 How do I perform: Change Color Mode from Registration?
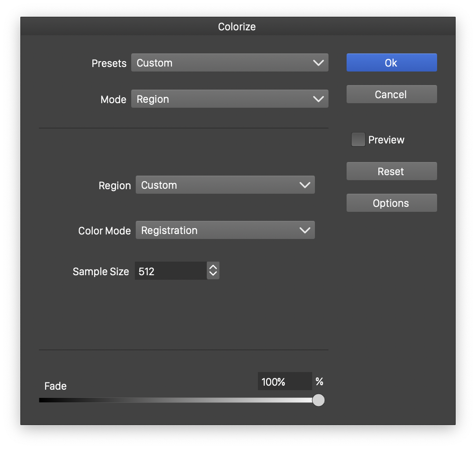point(225,230)
